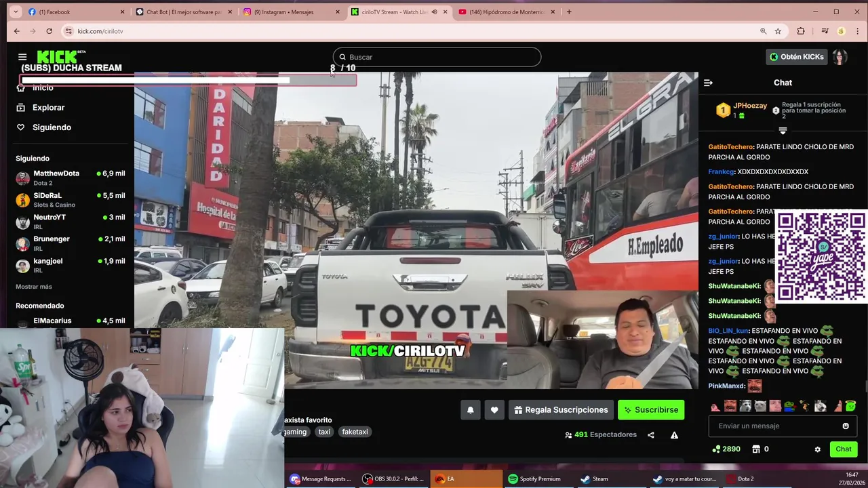Open Message Requests Discord taskbar item
This screenshot has height=488, width=868.
click(x=321, y=479)
